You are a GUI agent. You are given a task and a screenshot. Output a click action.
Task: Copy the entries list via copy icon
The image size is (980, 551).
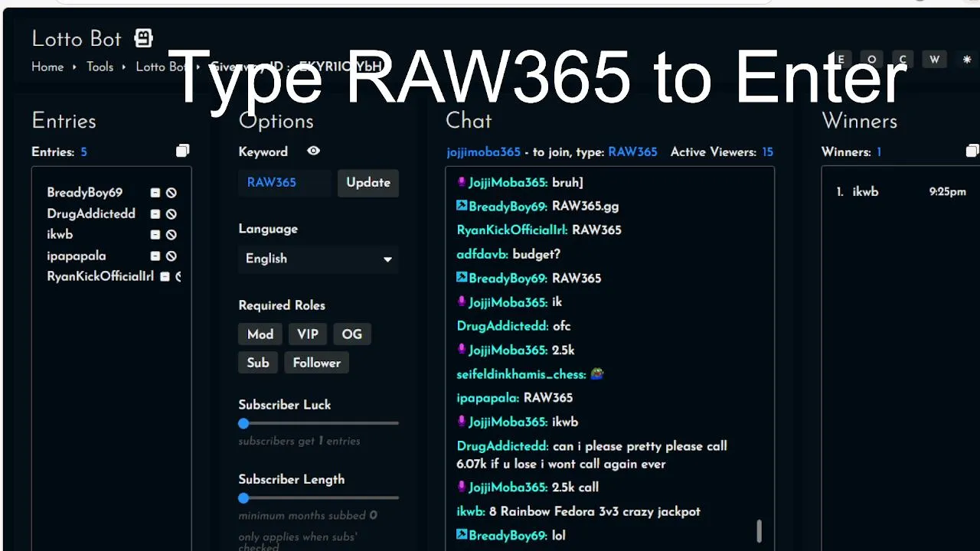(x=182, y=151)
